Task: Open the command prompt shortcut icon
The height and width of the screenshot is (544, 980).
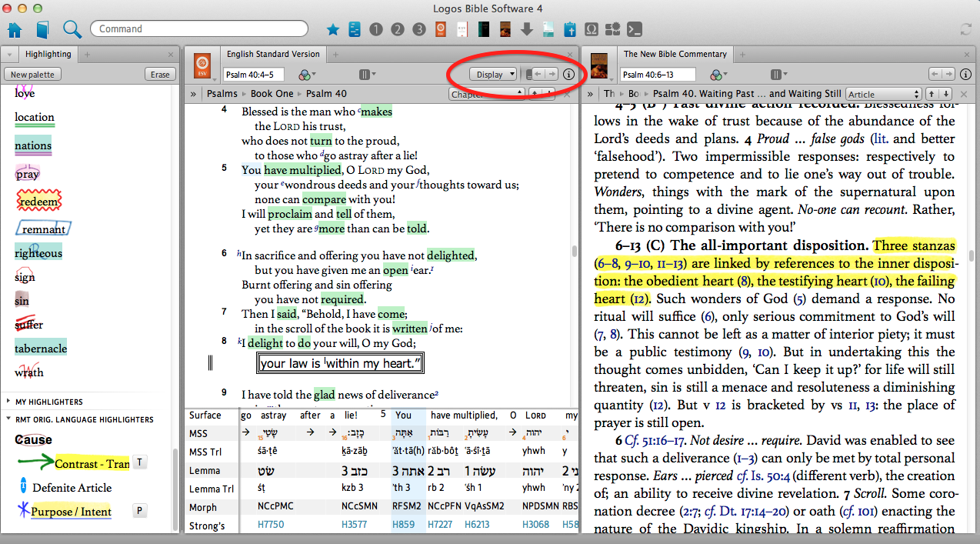Action: (x=635, y=30)
